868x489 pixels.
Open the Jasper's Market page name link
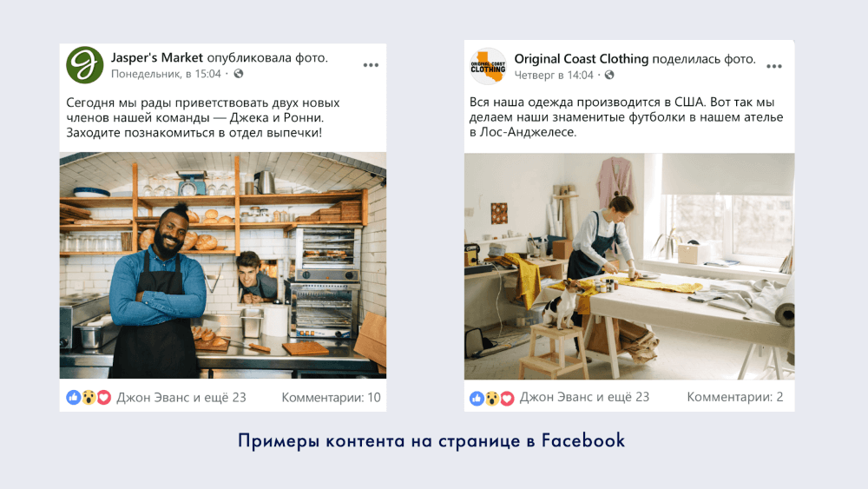(156, 57)
